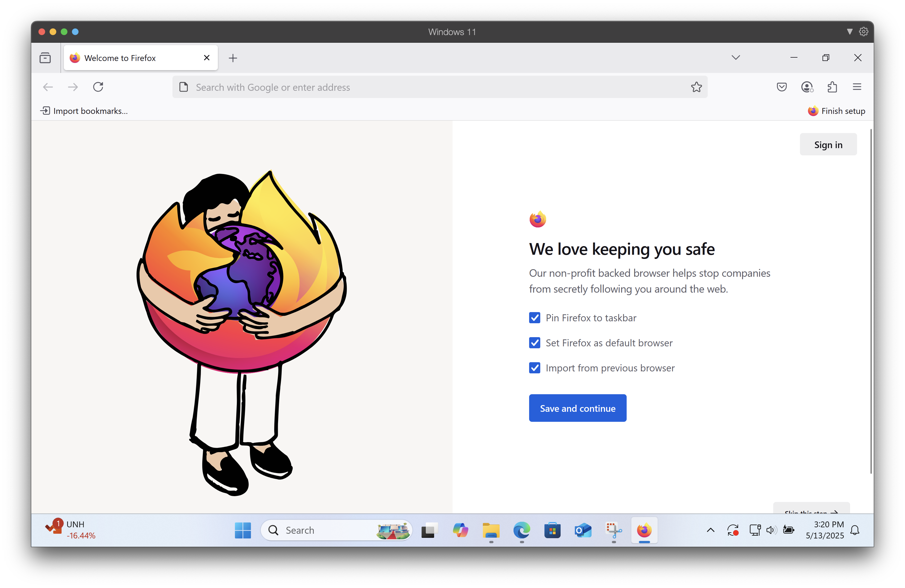The image size is (905, 588).
Task: Click the Firefox logo above heading
Action: [x=538, y=219]
